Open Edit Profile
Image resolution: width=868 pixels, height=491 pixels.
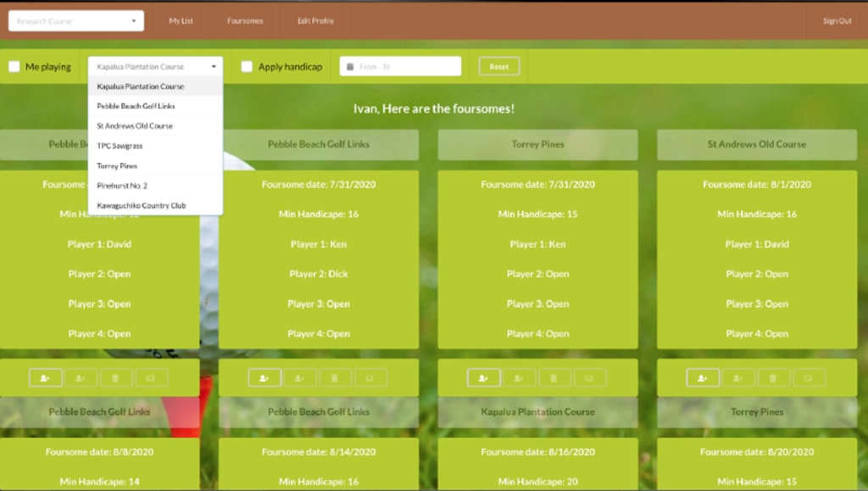315,21
